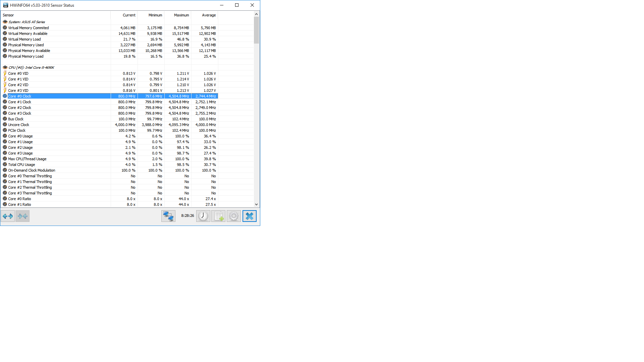The width and height of the screenshot is (644, 362).
Task: Click the scrollbar up arrow
Action: (x=256, y=14)
